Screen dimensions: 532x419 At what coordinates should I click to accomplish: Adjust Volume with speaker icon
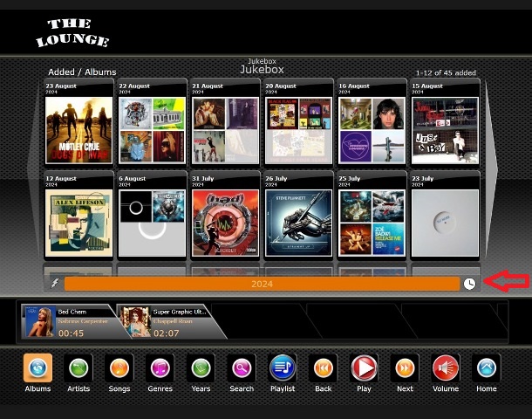446,368
